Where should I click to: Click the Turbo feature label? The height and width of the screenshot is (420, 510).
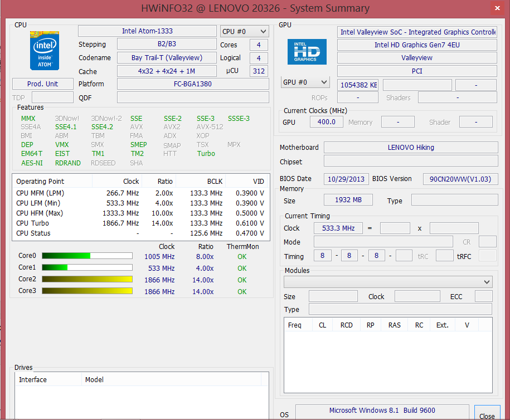pos(206,153)
